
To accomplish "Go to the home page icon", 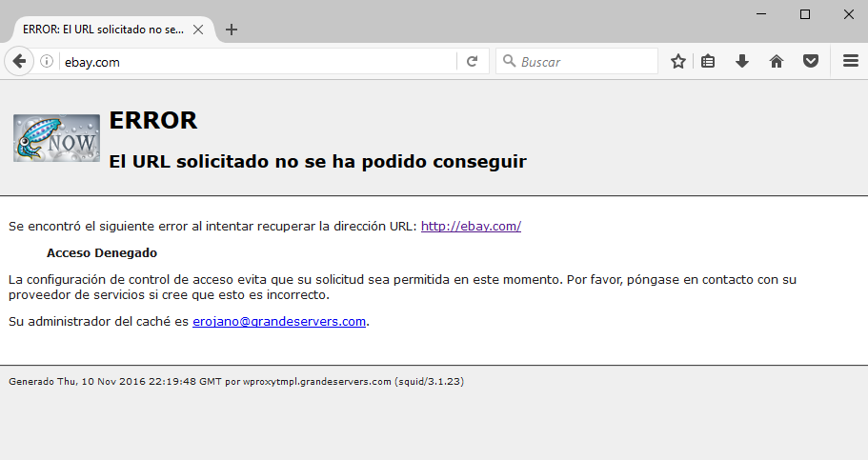I will tap(777, 61).
